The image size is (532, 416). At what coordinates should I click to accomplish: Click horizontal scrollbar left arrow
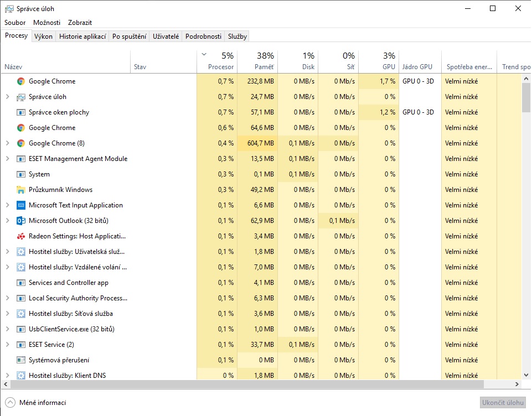point(6,384)
